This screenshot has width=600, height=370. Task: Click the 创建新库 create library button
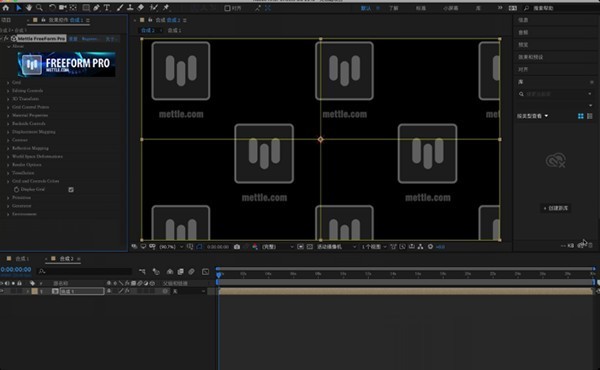click(556, 208)
